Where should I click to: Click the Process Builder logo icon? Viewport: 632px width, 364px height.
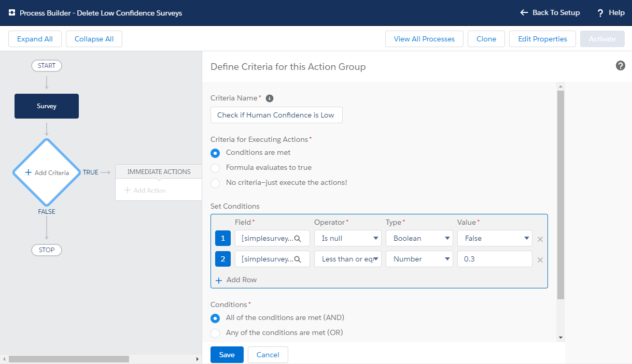(12, 13)
